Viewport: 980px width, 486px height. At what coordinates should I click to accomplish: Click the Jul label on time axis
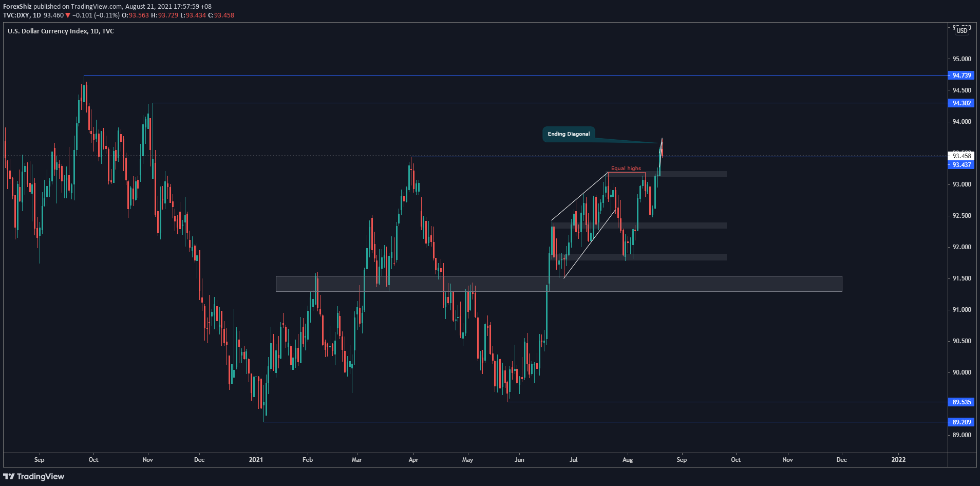tap(573, 460)
